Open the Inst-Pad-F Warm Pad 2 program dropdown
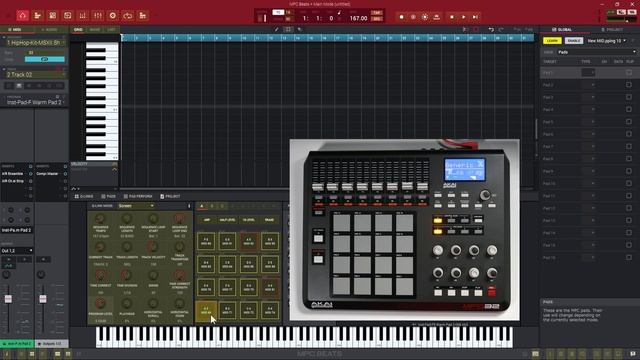640x360 pixels. 35,102
